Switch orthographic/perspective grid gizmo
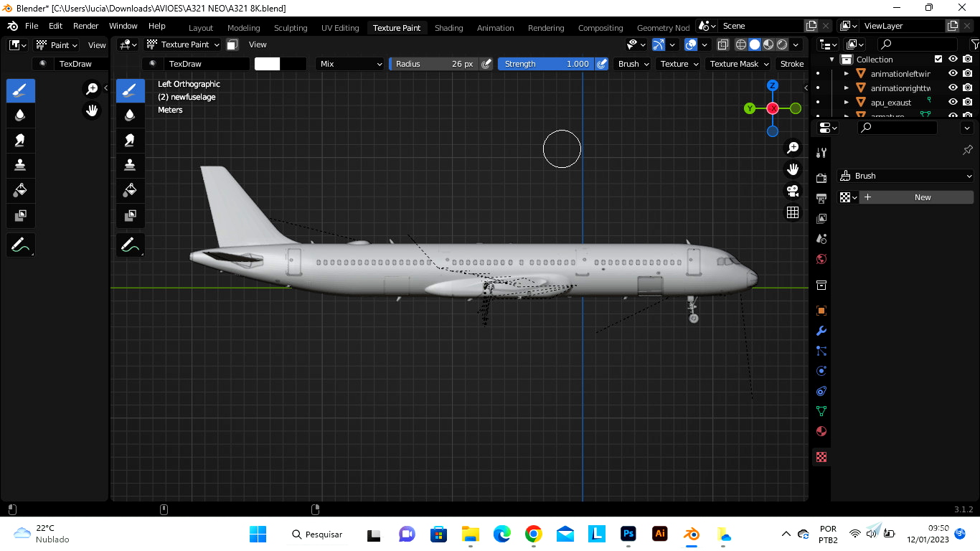 (x=793, y=212)
